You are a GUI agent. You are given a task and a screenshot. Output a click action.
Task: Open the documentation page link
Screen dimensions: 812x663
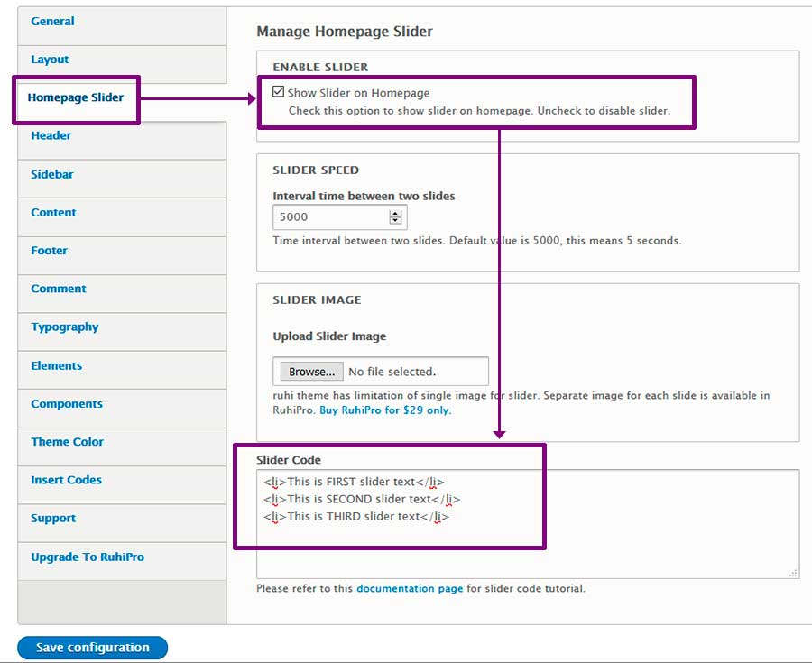(410, 588)
